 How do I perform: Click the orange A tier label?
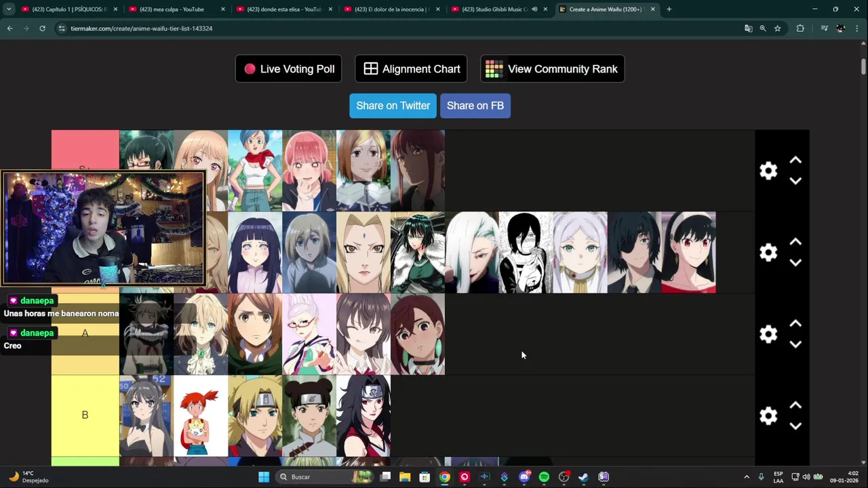(x=85, y=333)
